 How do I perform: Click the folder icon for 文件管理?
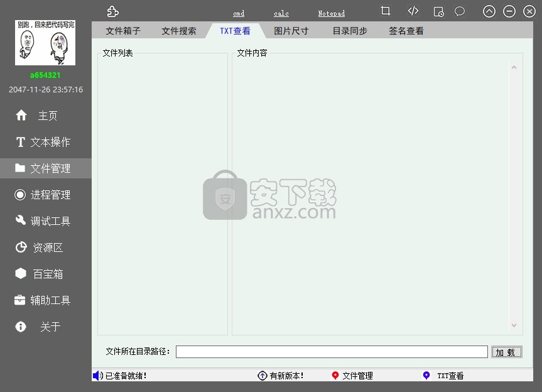coord(20,168)
